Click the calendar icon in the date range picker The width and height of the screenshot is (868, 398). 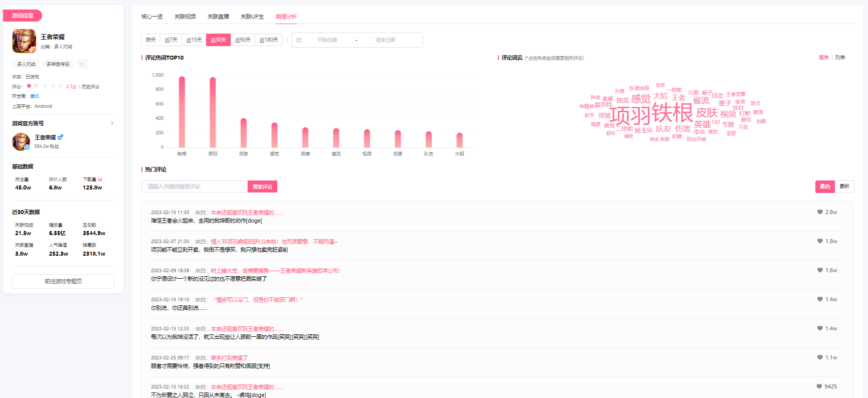point(299,40)
